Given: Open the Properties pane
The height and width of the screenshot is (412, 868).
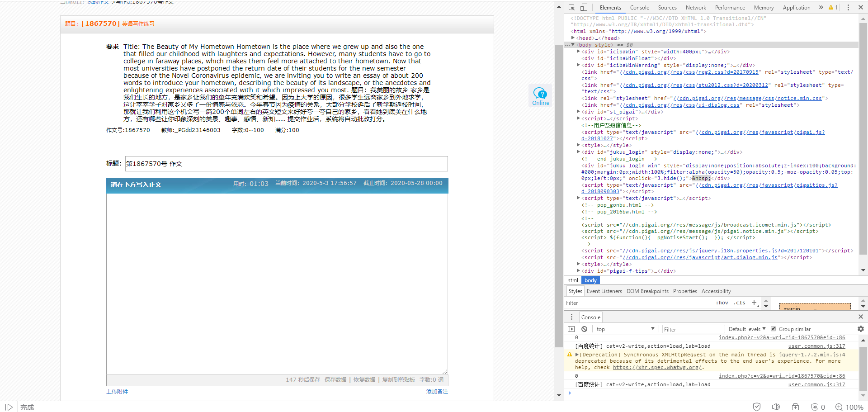Looking at the screenshot, I should pyautogui.click(x=685, y=291).
